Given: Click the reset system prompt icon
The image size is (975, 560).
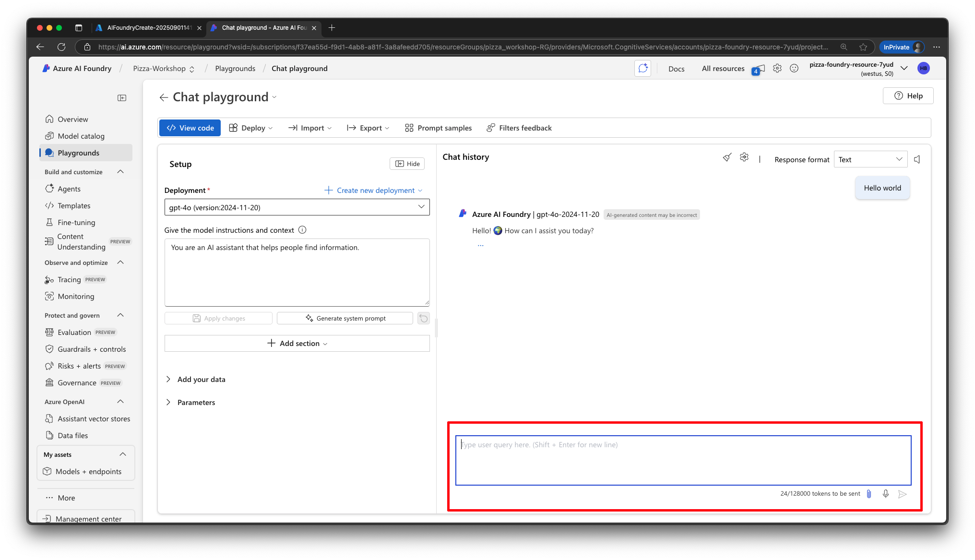Looking at the screenshot, I should click(x=423, y=318).
